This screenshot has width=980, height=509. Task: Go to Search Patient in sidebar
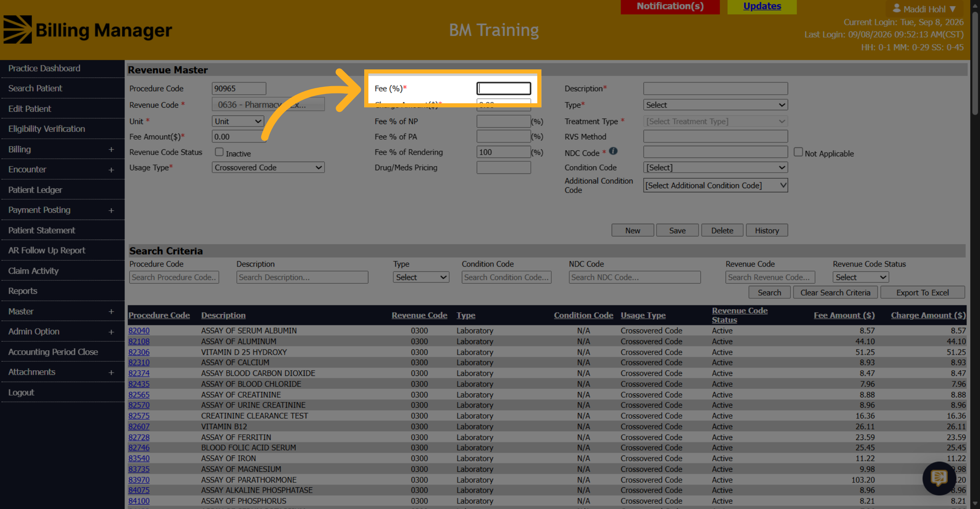(x=35, y=88)
